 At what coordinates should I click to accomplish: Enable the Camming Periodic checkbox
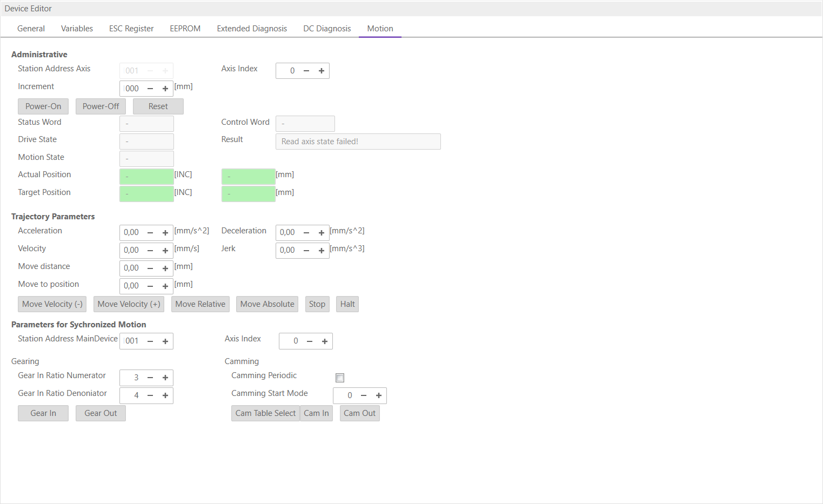click(340, 378)
